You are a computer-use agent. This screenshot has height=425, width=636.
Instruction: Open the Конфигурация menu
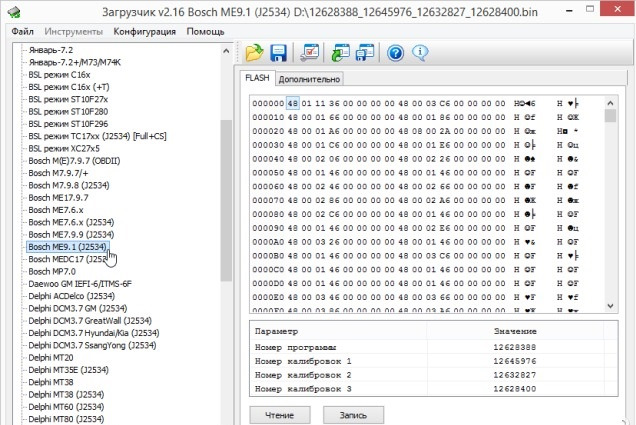point(144,31)
